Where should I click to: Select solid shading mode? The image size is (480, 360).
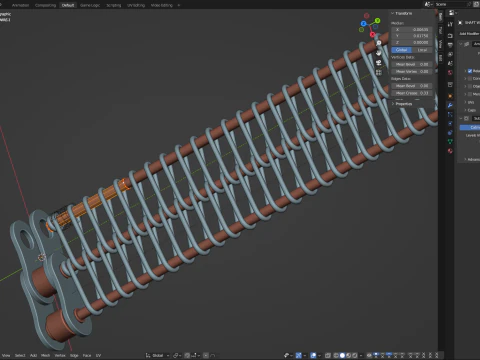click(x=342, y=355)
